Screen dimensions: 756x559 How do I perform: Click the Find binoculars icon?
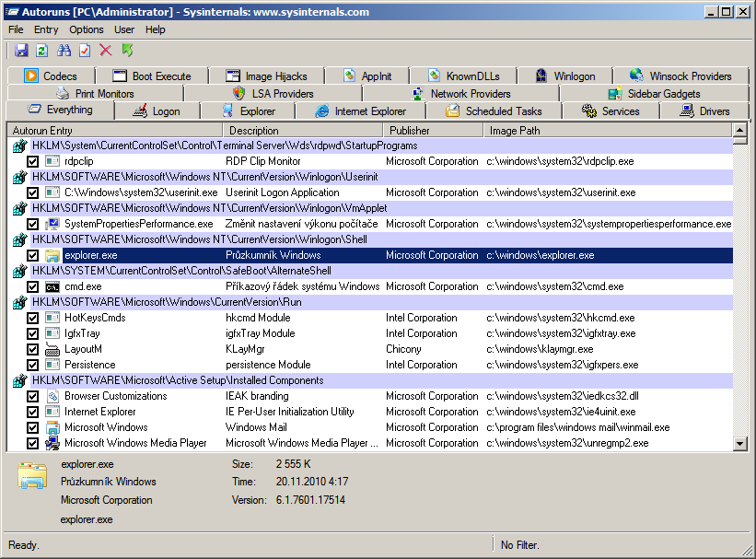[x=64, y=50]
